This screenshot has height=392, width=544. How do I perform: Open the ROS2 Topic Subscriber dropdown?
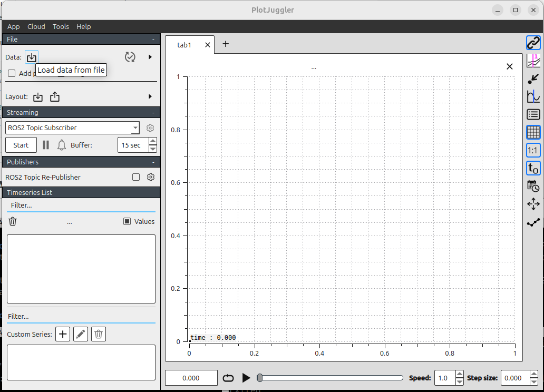73,128
